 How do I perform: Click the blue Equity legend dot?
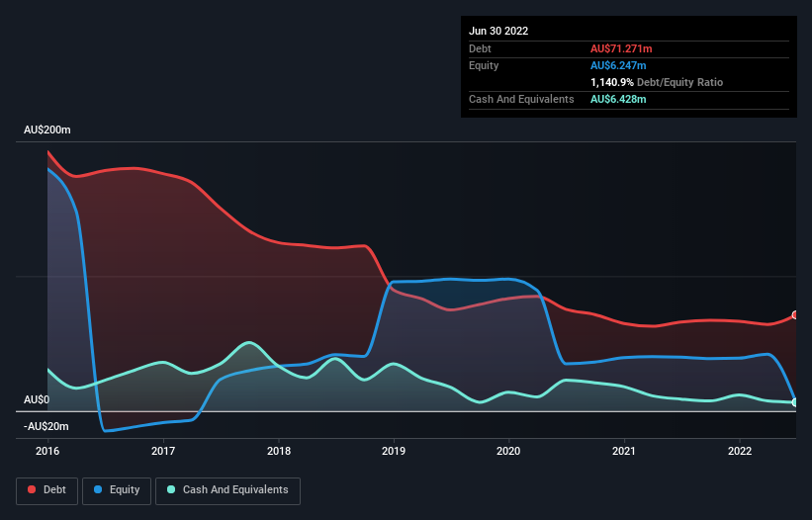[x=98, y=489]
